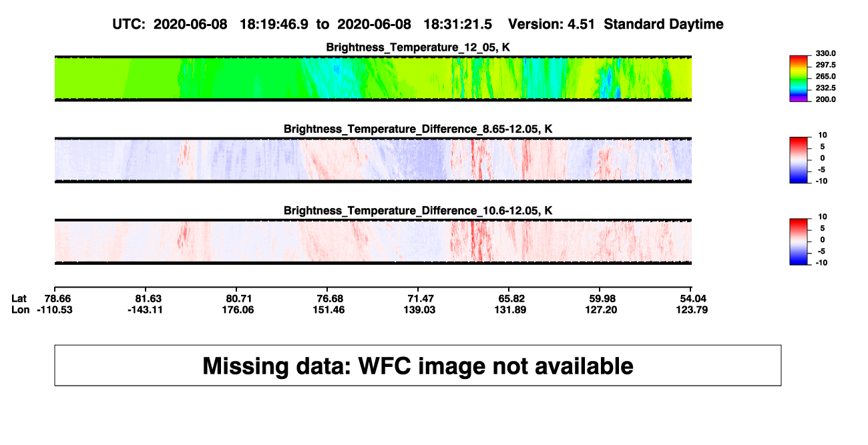Click the 'Lon' axis label
The image size is (868, 445).
coord(20,310)
